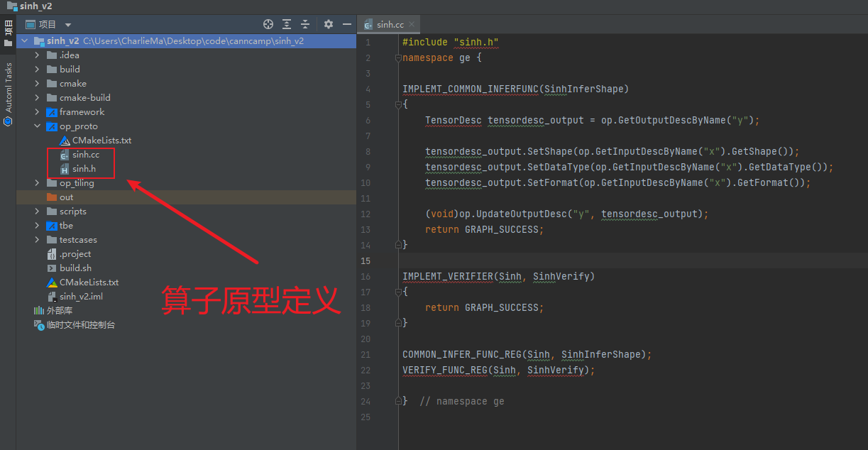Collapse the op_proto folder arrow

click(x=38, y=126)
